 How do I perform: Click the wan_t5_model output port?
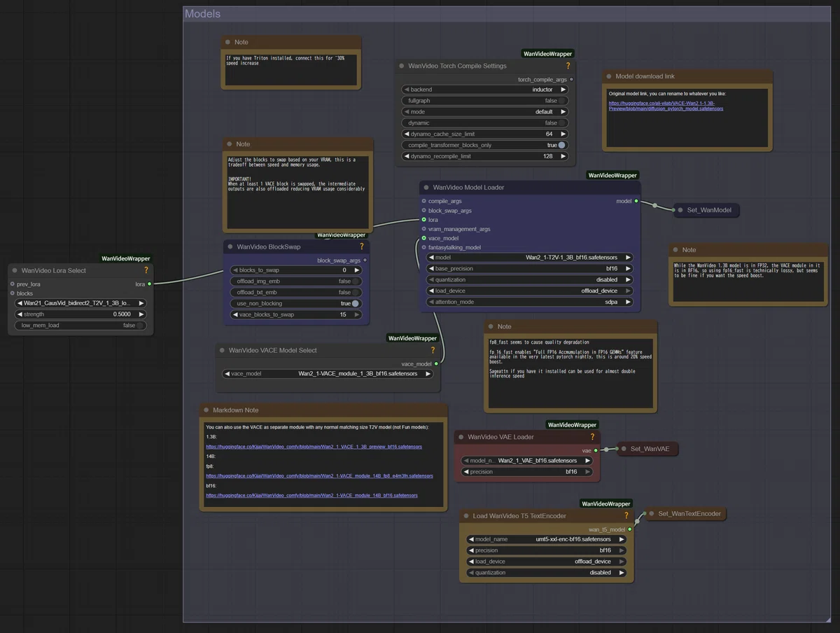point(629,529)
